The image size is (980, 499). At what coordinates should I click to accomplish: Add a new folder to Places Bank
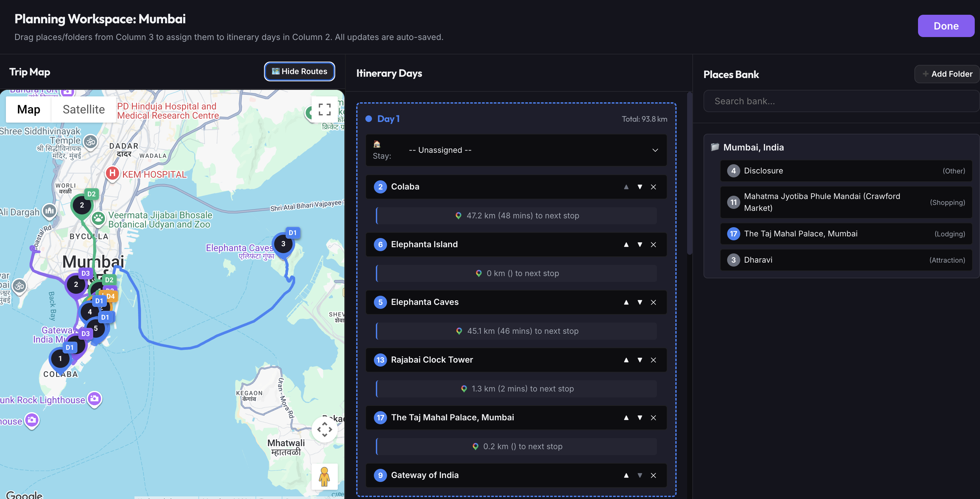[947, 74]
